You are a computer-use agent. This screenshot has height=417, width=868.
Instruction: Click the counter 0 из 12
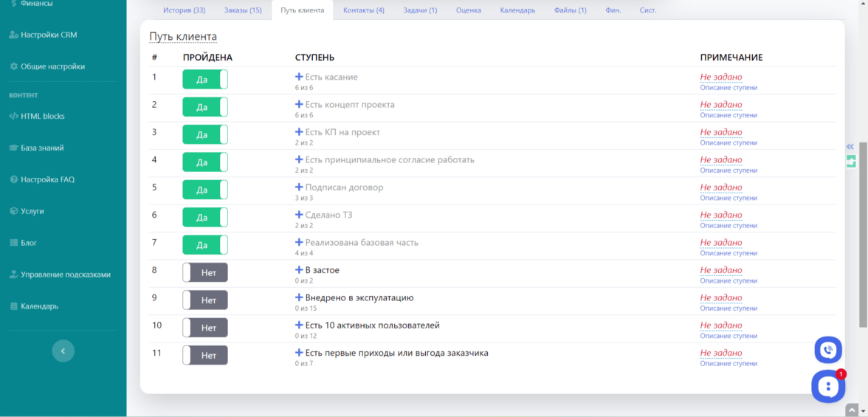click(306, 336)
